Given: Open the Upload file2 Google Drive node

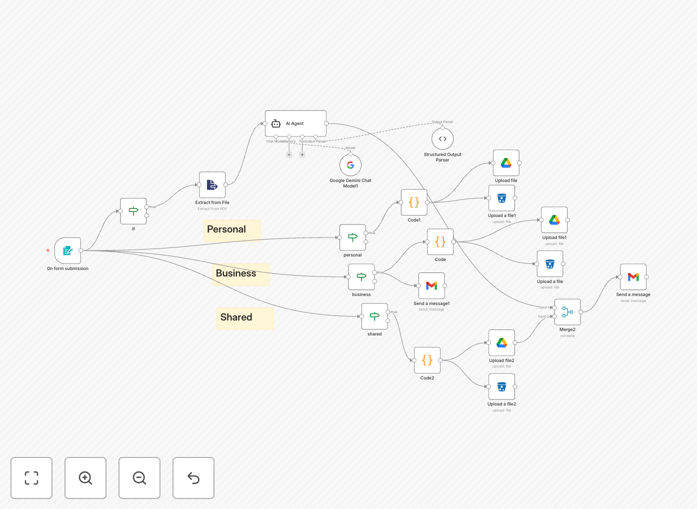Looking at the screenshot, I should tap(501, 342).
